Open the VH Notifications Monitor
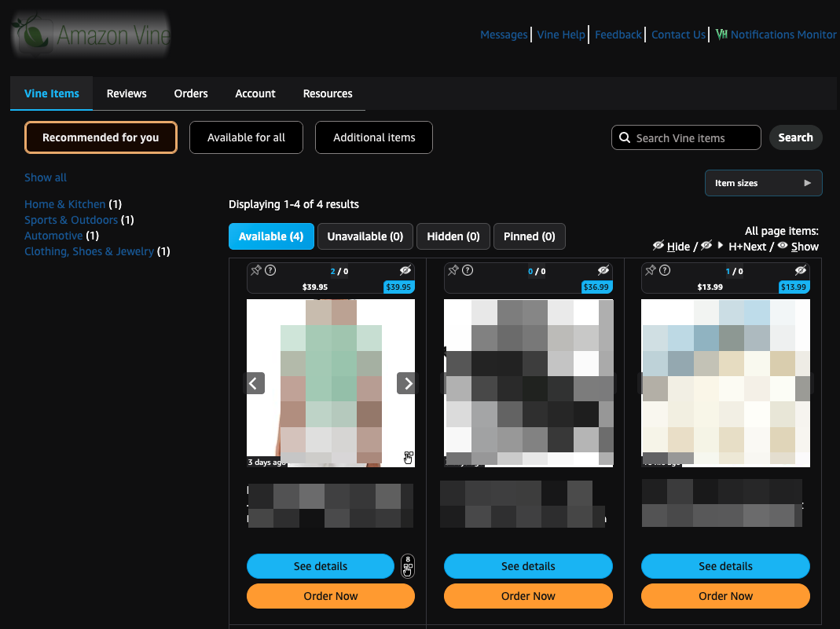The image size is (840, 629). (x=776, y=35)
